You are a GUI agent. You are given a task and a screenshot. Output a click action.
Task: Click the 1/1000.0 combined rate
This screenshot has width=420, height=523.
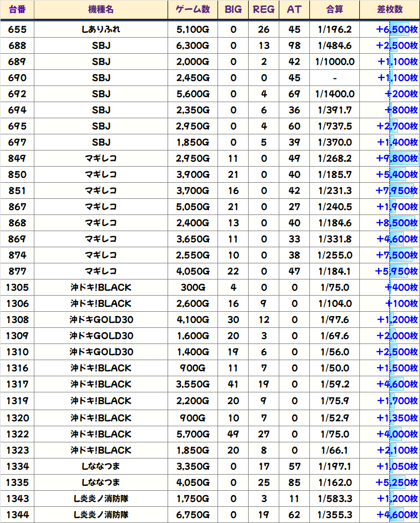[335, 62]
